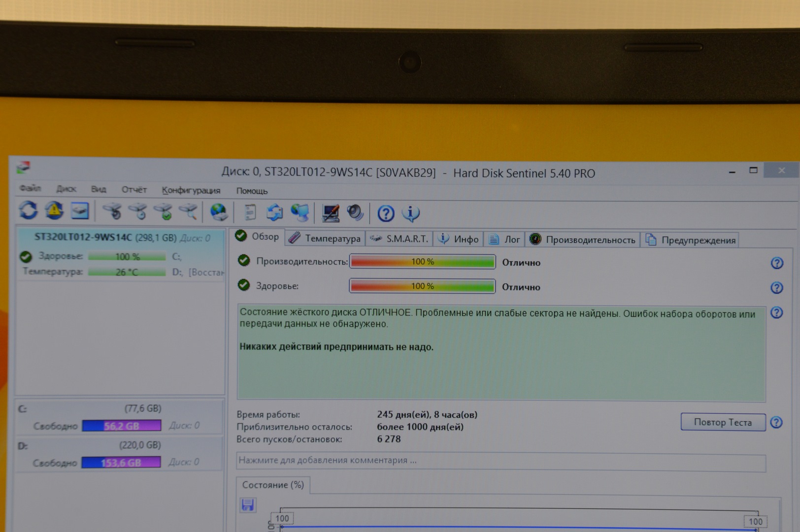Viewport: 800px width, 532px height.
Task: Click the application icon in title bar
Action: click(24, 167)
